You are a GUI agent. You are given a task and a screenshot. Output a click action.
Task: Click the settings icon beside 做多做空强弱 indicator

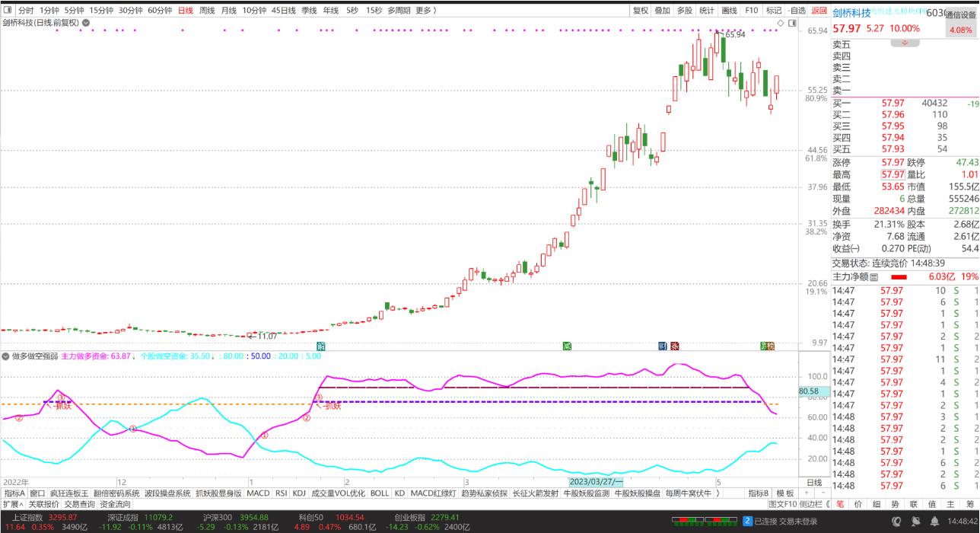(x=6, y=356)
